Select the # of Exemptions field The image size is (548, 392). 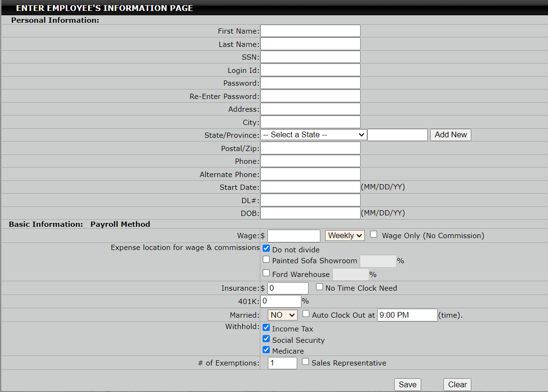point(283,363)
